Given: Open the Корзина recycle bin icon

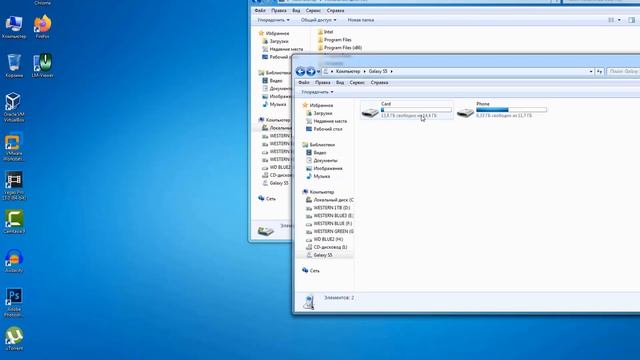Looking at the screenshot, I should coord(14,66).
